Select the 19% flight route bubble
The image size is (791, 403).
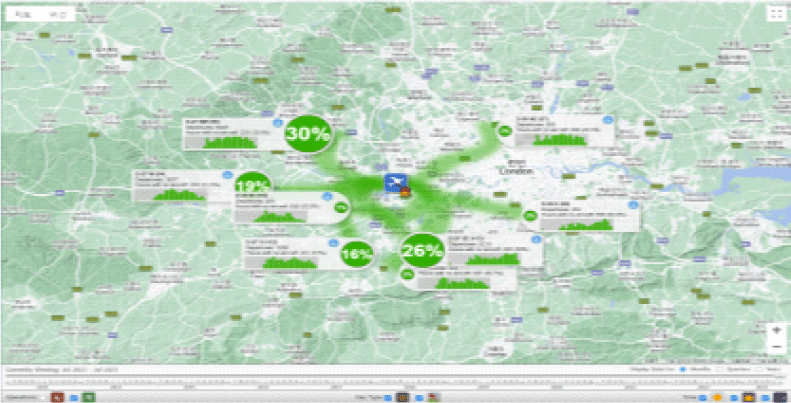(x=253, y=184)
